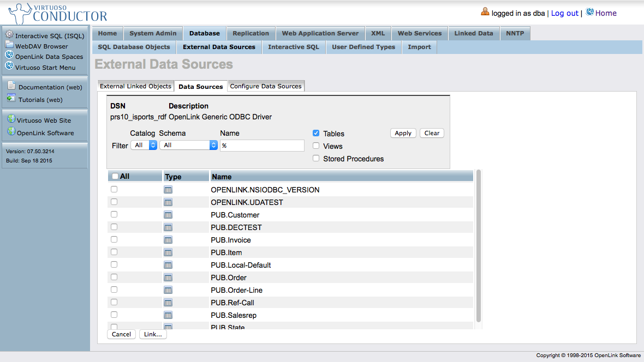Click the WebDAV Browser folder icon
The width and height of the screenshot is (644, 362).
9,45
